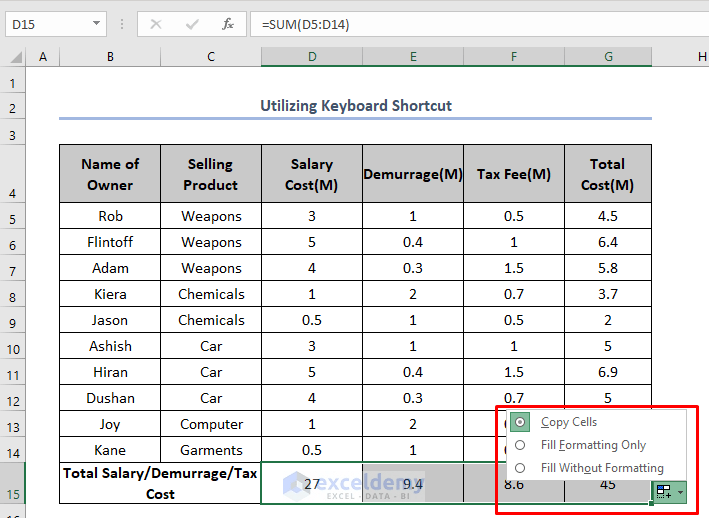The height and width of the screenshot is (518, 709).
Task: Click the salary total cell showing 27
Action: pos(312,483)
